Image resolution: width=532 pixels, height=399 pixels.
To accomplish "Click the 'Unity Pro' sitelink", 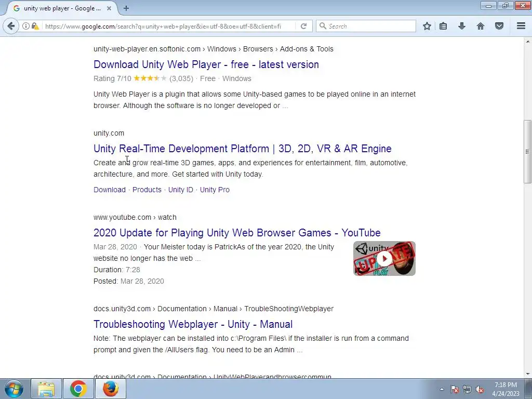I will 215,190.
